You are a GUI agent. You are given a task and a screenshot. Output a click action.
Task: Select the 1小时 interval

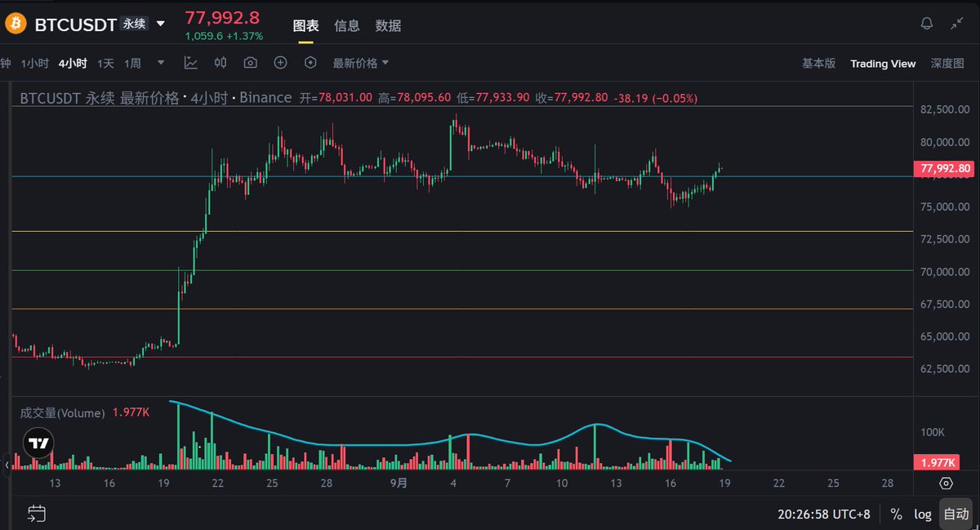click(x=35, y=63)
